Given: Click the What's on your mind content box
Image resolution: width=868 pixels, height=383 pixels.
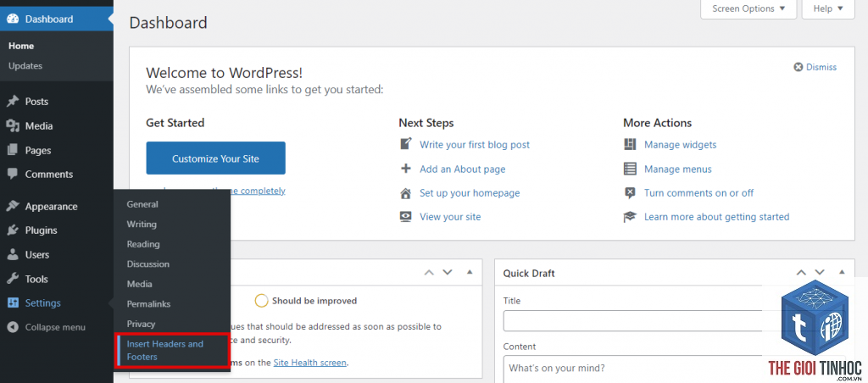Looking at the screenshot, I should coord(674,368).
